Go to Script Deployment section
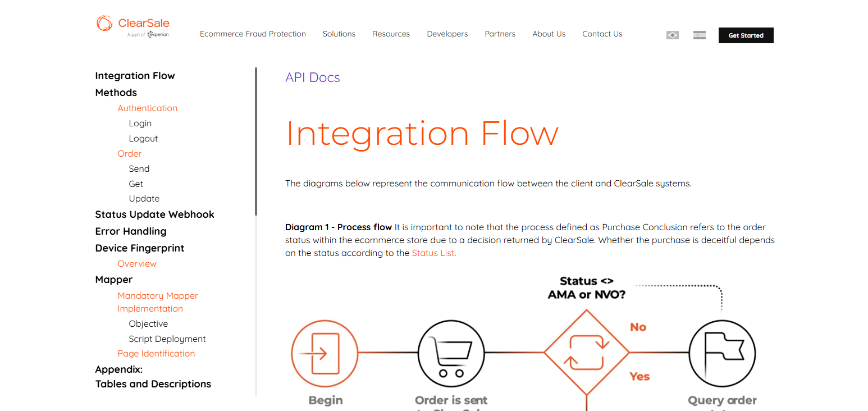This screenshot has height=411, width=868. coord(167,339)
